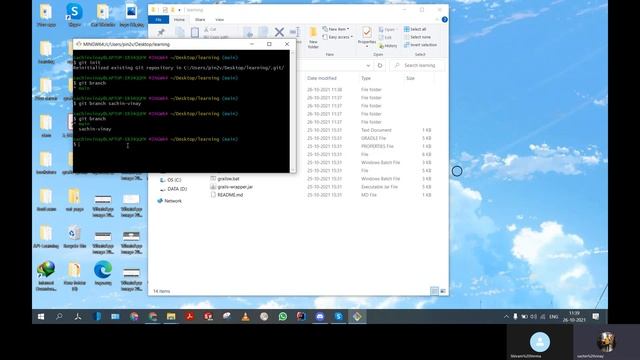Open Internet Download Manager desktop shortcut
Viewport: 640px width, 360px height.
click(46, 276)
